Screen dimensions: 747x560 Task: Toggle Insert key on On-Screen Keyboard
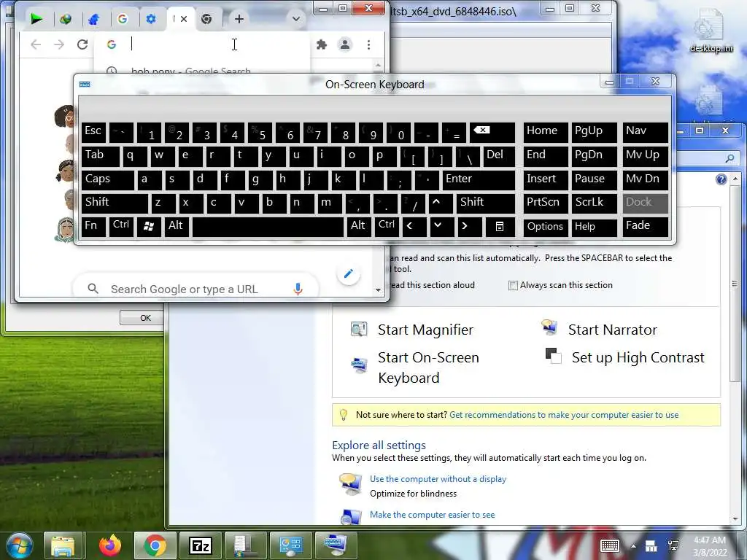tap(546, 179)
